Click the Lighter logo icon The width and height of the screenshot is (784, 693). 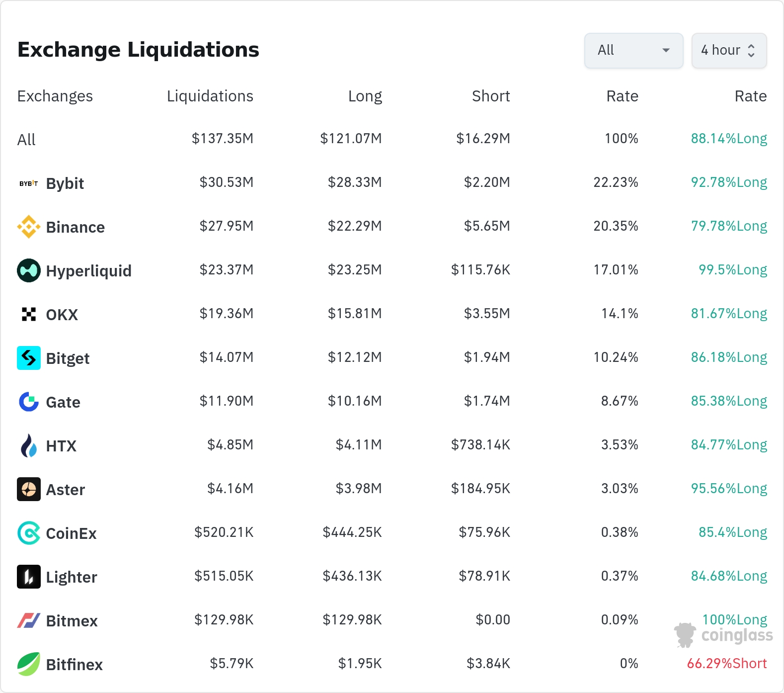pyautogui.click(x=29, y=577)
